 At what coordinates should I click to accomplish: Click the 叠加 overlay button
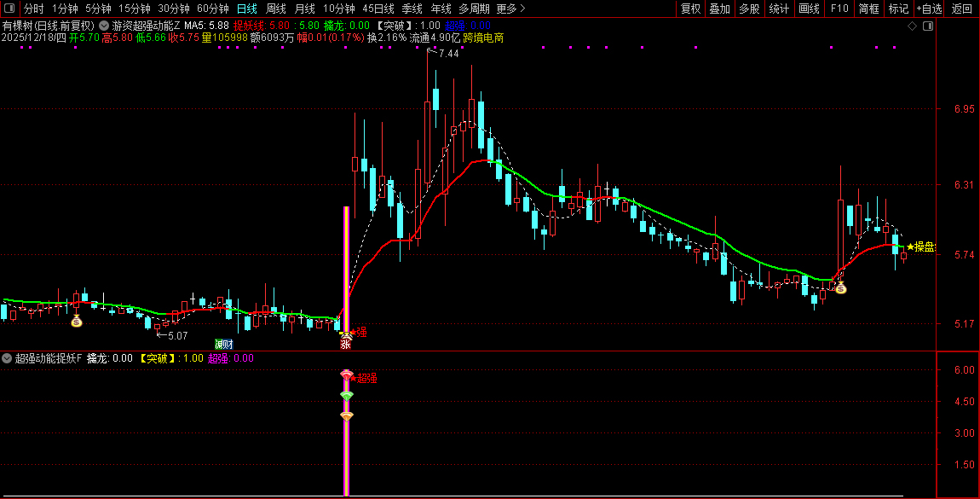point(720,9)
